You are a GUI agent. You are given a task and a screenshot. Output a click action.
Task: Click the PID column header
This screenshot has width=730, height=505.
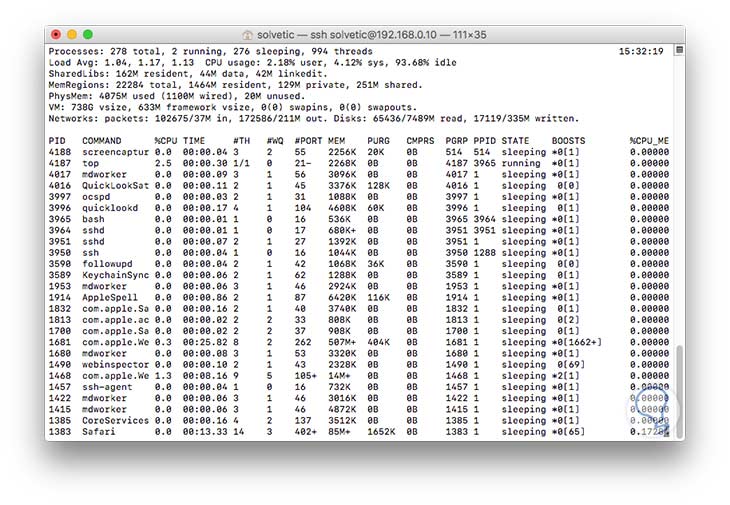click(57, 141)
